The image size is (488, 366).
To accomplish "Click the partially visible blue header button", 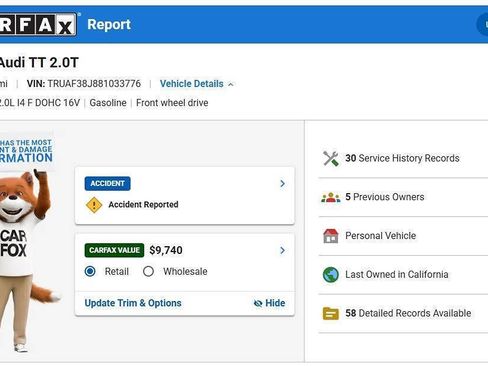I will tap(483, 25).
